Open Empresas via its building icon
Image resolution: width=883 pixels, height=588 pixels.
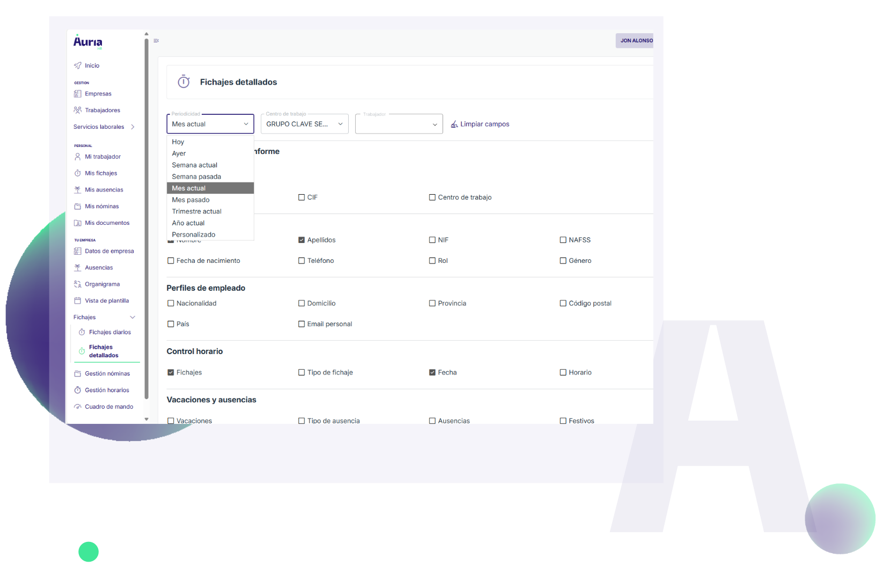click(x=78, y=94)
